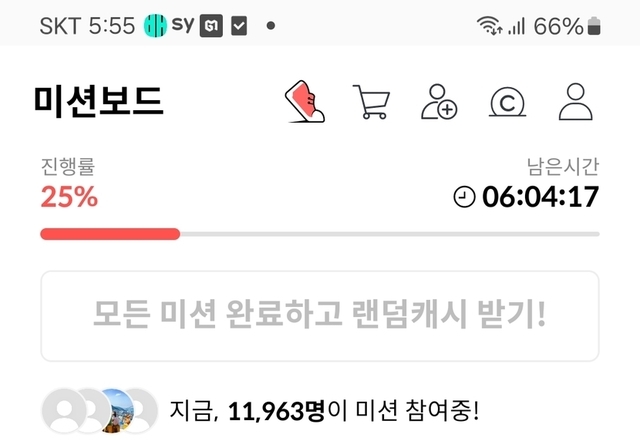This screenshot has width=640, height=440.
Task: Tap the teal barcode app notification icon
Action: click(155, 25)
